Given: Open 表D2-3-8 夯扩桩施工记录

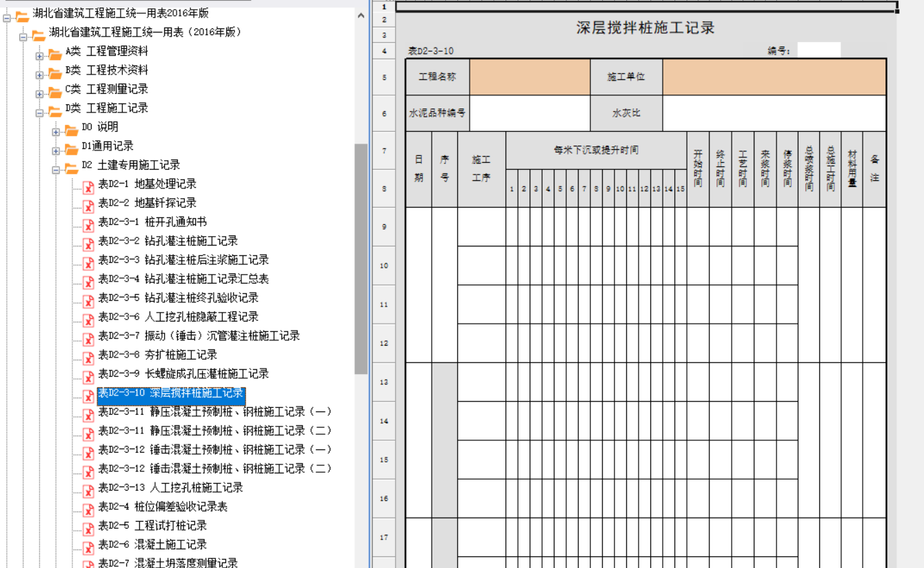Looking at the screenshot, I should tap(157, 355).
